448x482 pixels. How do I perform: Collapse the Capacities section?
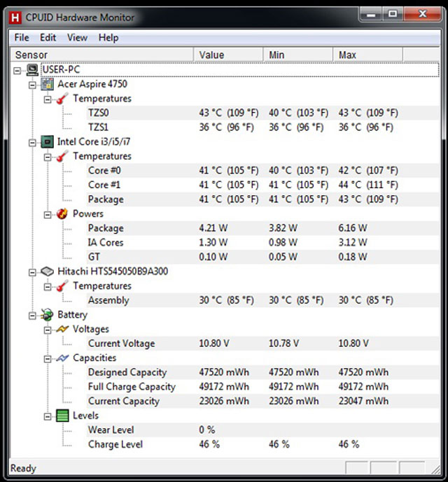tap(48, 359)
